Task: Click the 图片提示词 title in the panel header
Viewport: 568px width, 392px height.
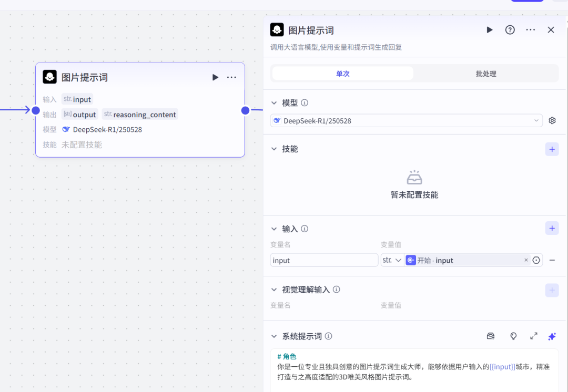Action: (x=311, y=30)
